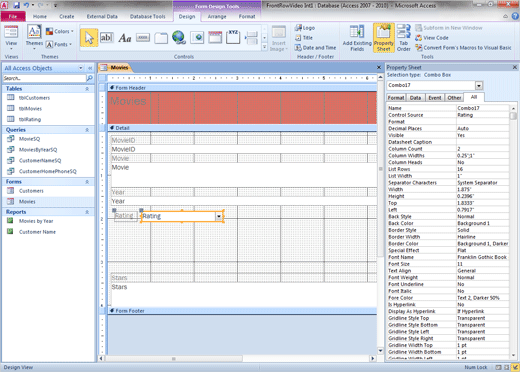This screenshot has width=520, height=372.
Task: Click the Save icon in Quick Access Toolbar
Action: [x=16, y=5]
